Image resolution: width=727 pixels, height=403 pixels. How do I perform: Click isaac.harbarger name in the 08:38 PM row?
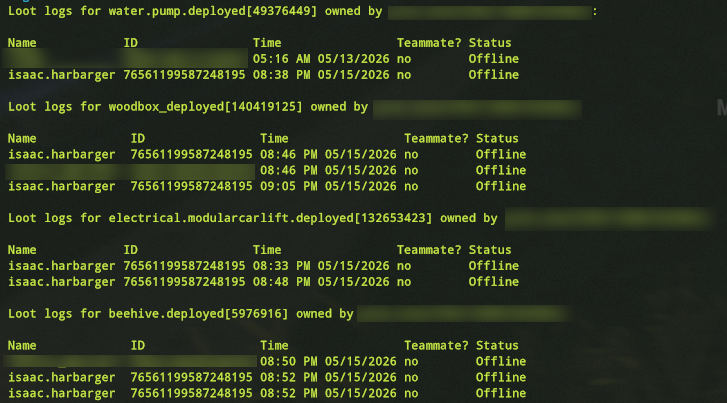(x=61, y=75)
